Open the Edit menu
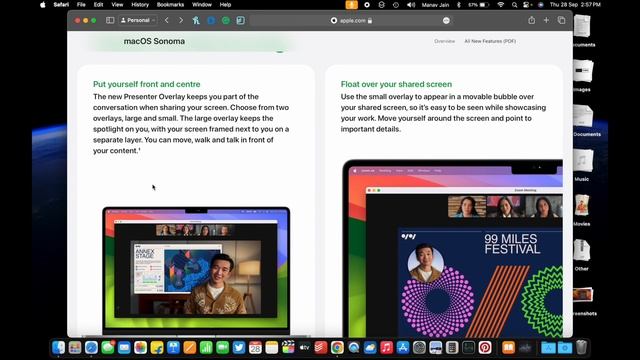The width and height of the screenshot is (640, 360). click(98, 4)
